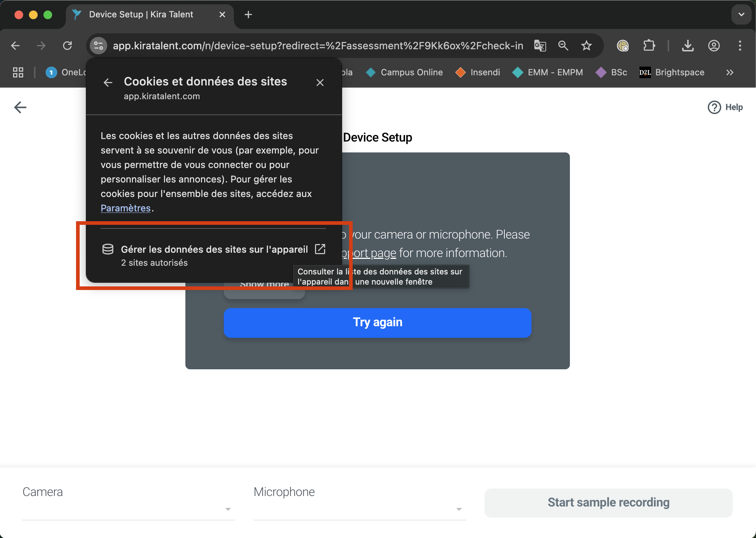Open Gérer les données des sites sur l'appareil
This screenshot has width=756, height=538.
click(214, 250)
